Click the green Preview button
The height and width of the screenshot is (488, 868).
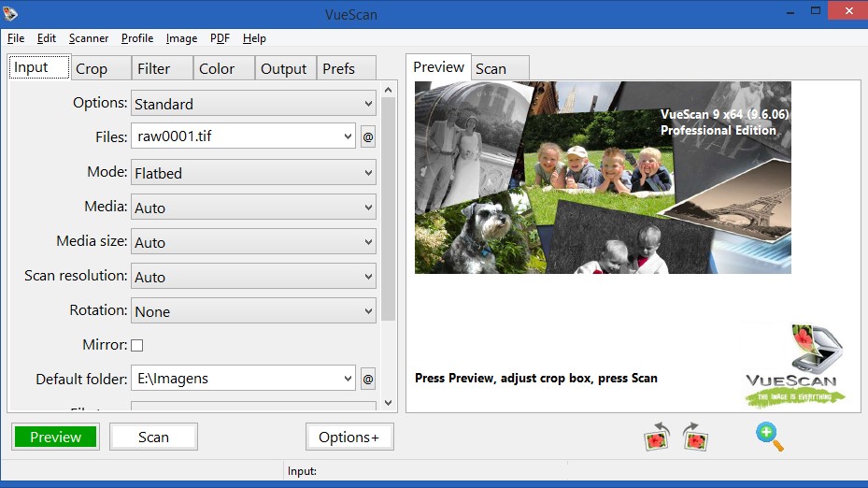(x=55, y=437)
